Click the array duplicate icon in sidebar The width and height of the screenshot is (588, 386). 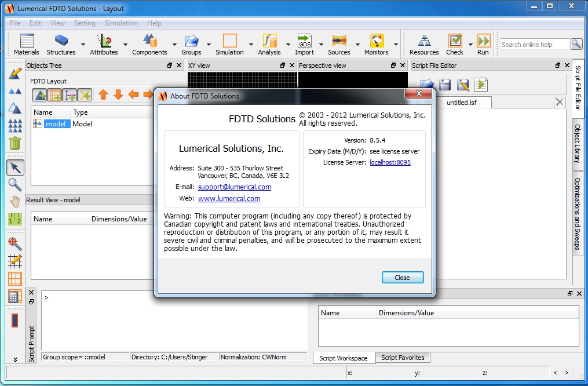pos(15,126)
